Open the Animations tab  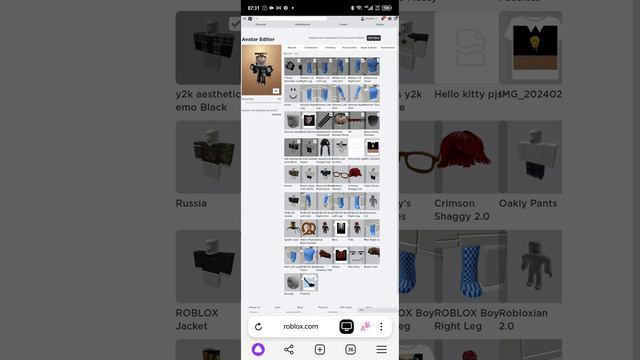tap(388, 48)
